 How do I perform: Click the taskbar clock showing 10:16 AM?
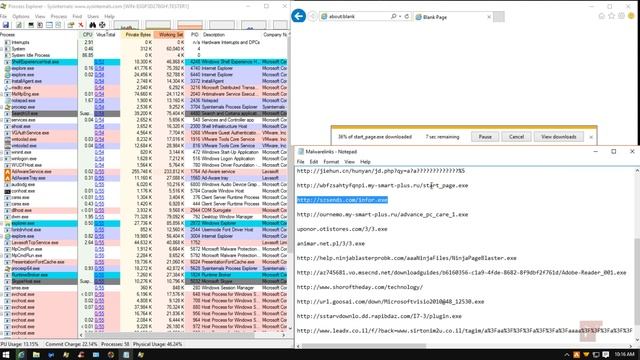pos(624,355)
